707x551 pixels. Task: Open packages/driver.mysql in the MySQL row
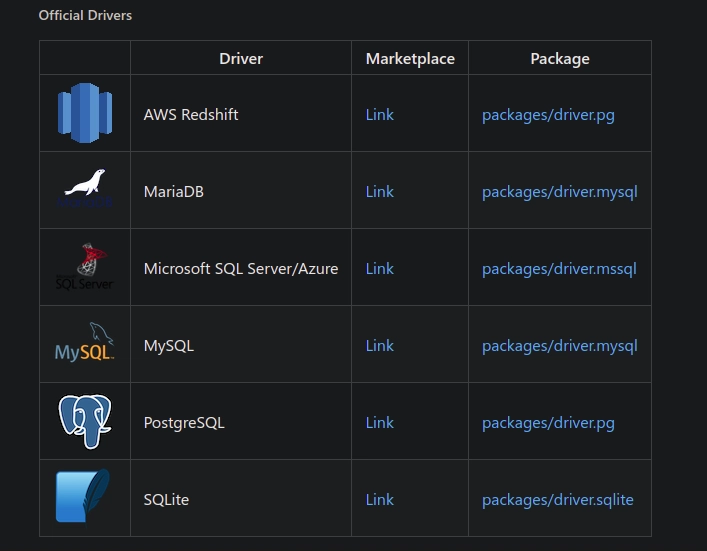(x=560, y=347)
